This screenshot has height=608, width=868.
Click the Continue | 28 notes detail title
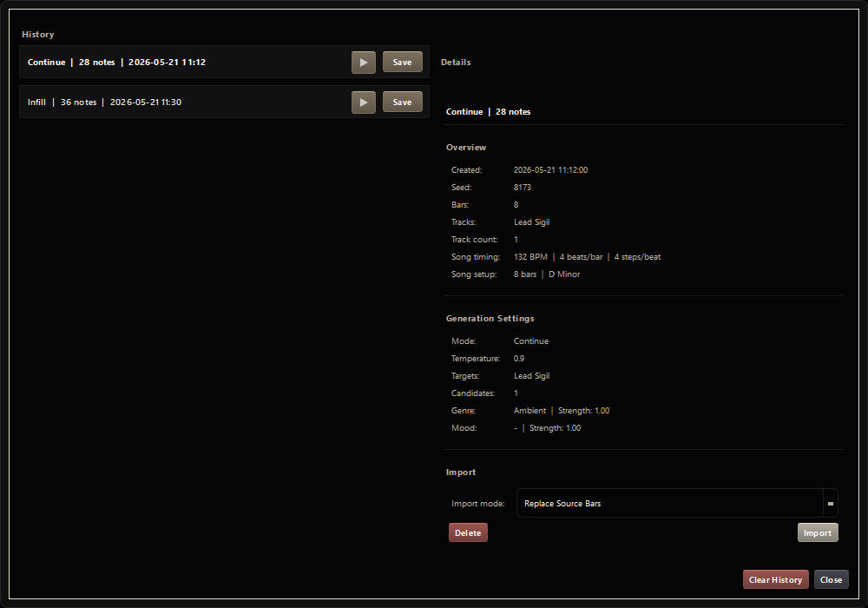coord(488,112)
